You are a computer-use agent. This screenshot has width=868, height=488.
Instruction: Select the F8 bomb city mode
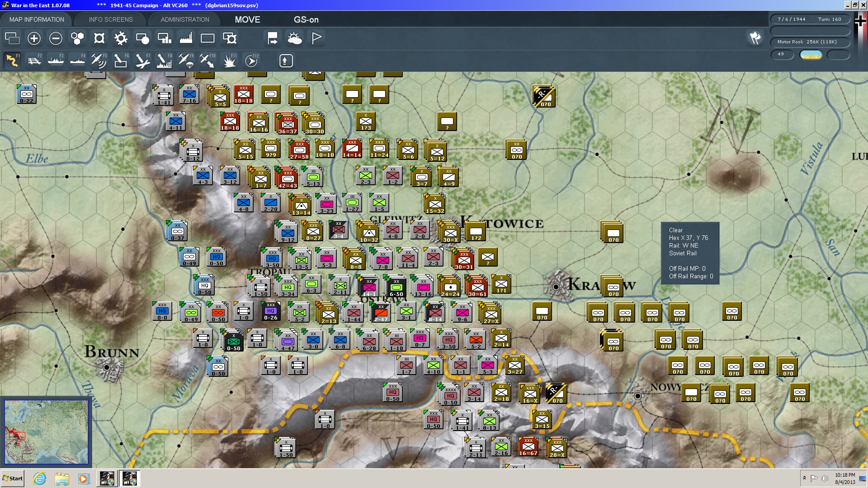click(x=164, y=61)
